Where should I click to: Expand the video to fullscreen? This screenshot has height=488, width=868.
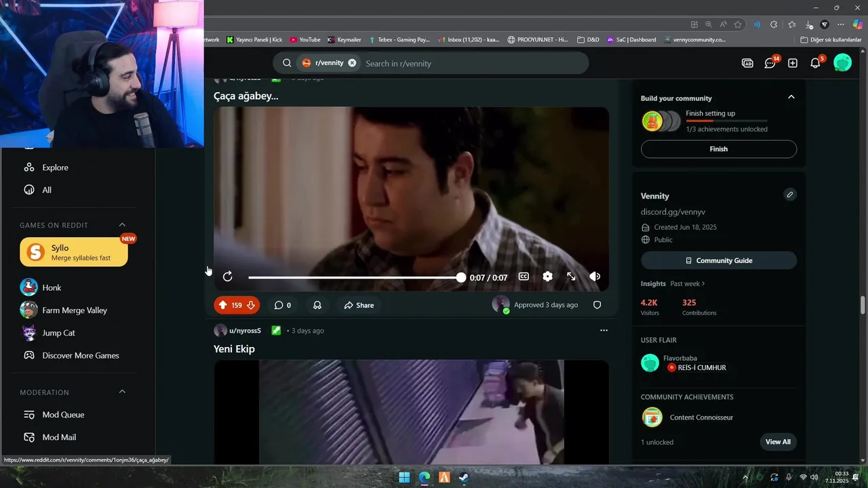(x=571, y=277)
